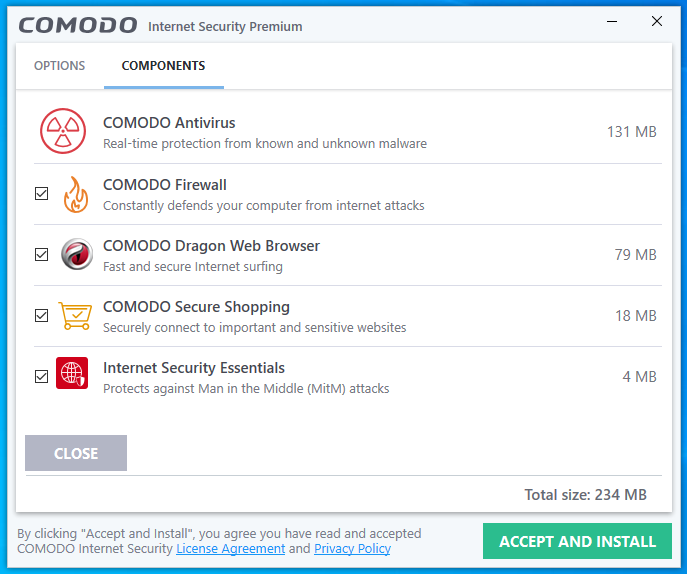Uncheck the COMODO Firewall checkbox
This screenshot has height=574, width=687.
pyautogui.click(x=41, y=194)
